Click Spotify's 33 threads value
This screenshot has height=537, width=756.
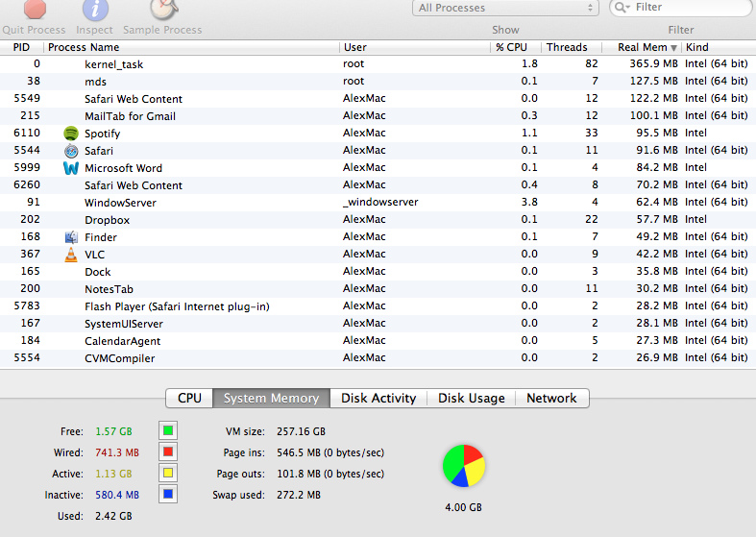pos(592,133)
